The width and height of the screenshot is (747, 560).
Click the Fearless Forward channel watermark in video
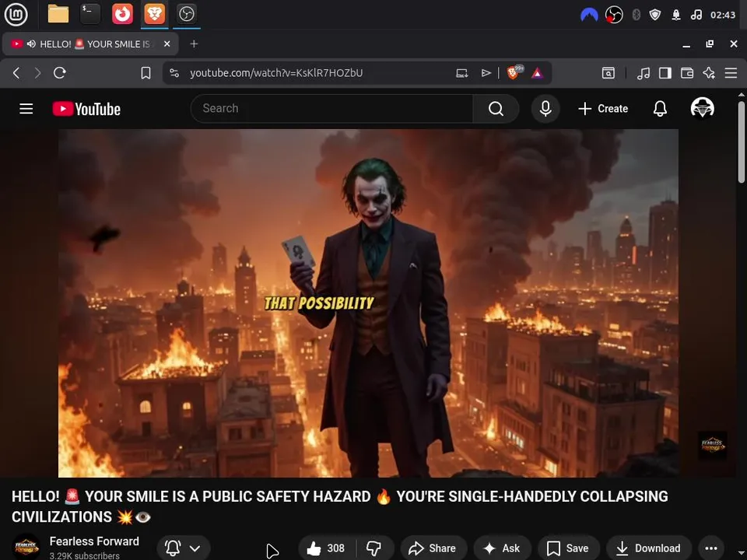click(712, 445)
